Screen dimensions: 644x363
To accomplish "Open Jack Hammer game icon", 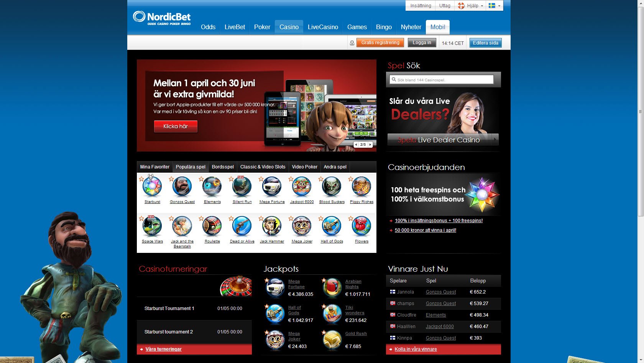I will [x=272, y=226].
